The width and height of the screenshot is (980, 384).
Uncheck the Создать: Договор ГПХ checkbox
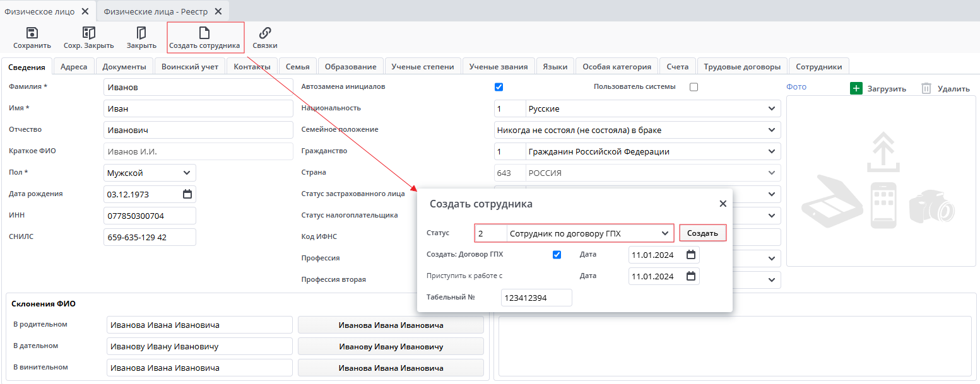(x=557, y=255)
